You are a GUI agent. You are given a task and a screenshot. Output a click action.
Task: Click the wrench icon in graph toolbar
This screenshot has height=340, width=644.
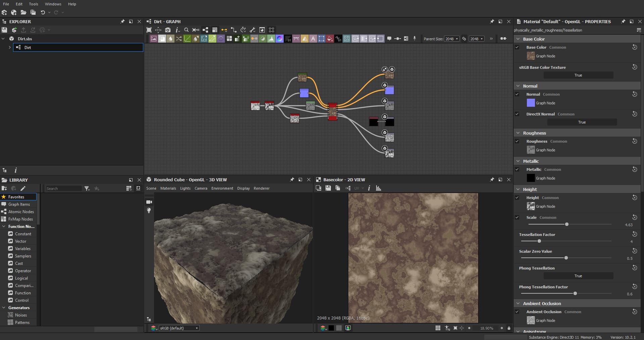(x=253, y=30)
